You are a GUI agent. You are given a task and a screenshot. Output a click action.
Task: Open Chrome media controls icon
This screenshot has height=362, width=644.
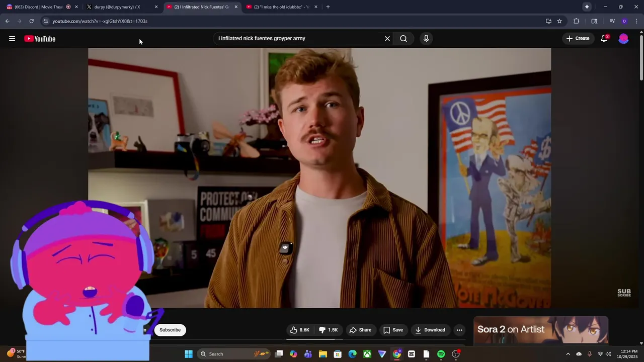[612, 21]
